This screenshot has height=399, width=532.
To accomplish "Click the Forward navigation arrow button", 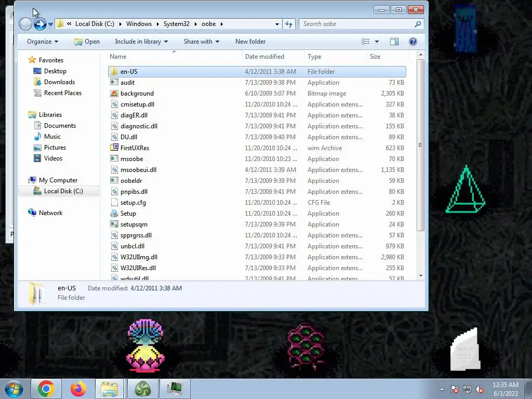I will point(40,24).
